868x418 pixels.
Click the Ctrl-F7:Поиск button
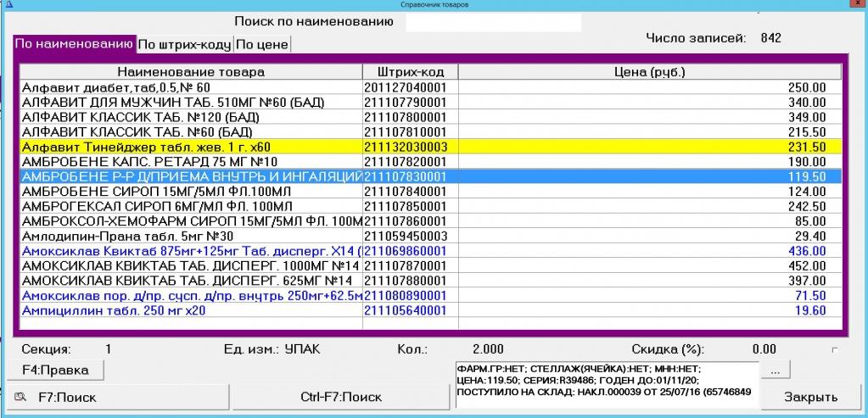(x=341, y=397)
